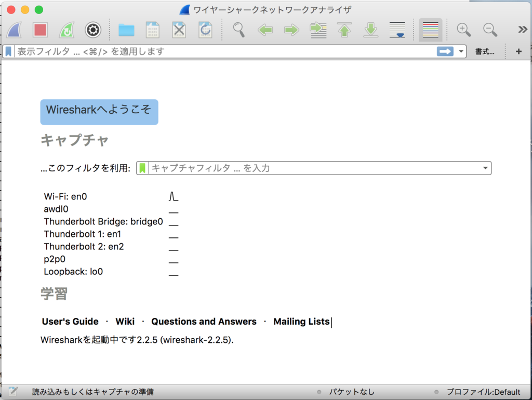Stop capturing packets with red square
532x400 pixels.
(40, 30)
